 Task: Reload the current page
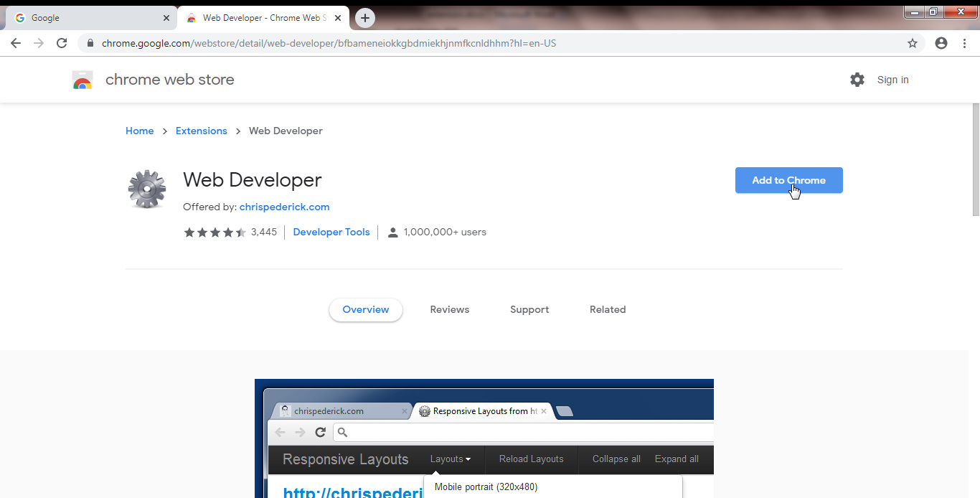(62, 43)
